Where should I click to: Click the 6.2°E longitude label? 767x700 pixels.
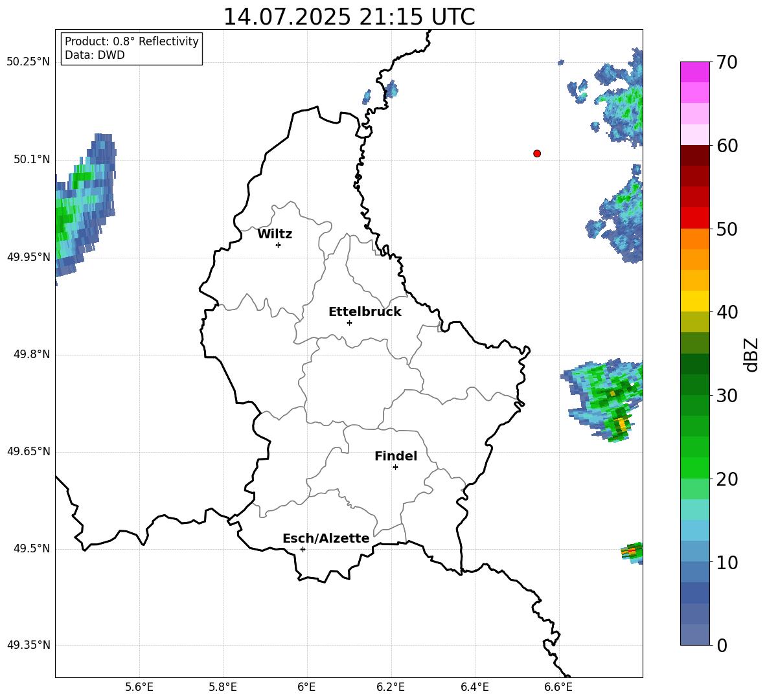point(391,687)
